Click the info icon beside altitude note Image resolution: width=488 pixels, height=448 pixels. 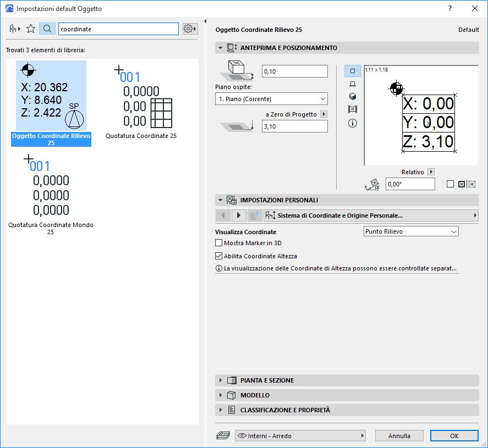(x=219, y=268)
